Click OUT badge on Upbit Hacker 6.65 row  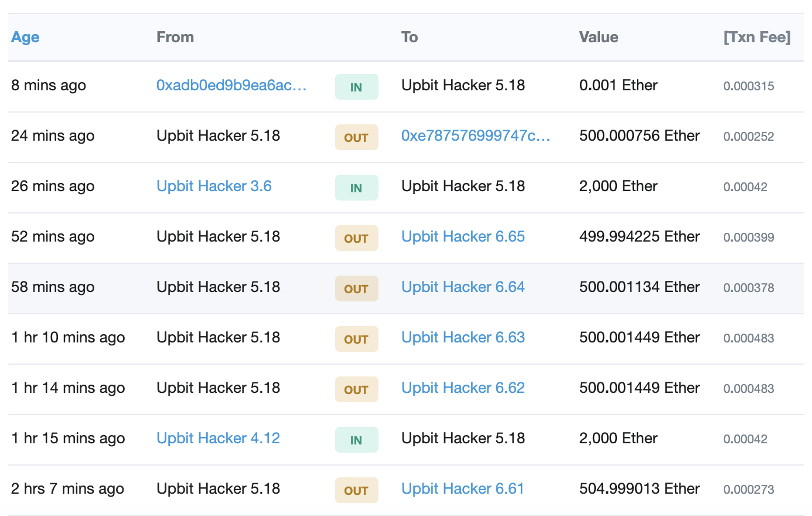tap(356, 239)
